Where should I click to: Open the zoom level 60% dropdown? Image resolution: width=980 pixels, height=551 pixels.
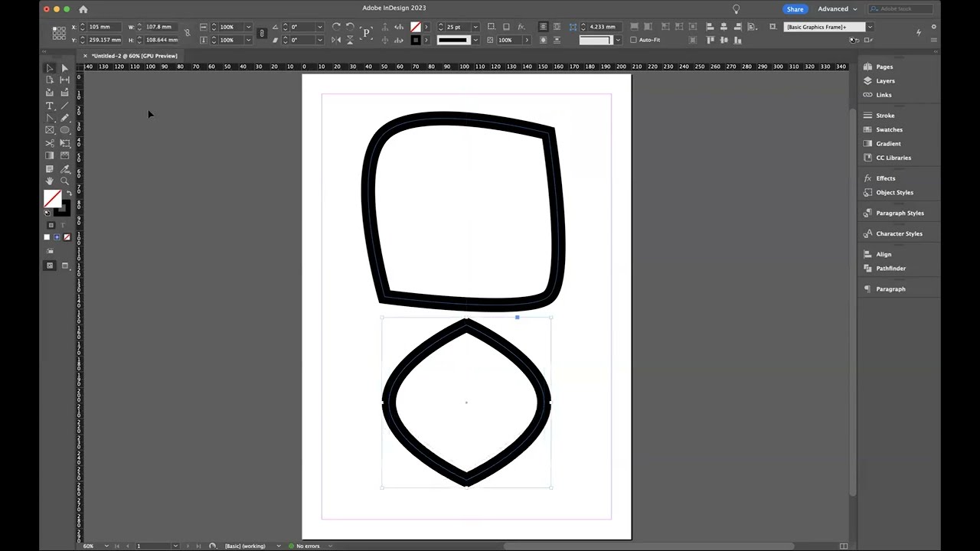tap(106, 546)
